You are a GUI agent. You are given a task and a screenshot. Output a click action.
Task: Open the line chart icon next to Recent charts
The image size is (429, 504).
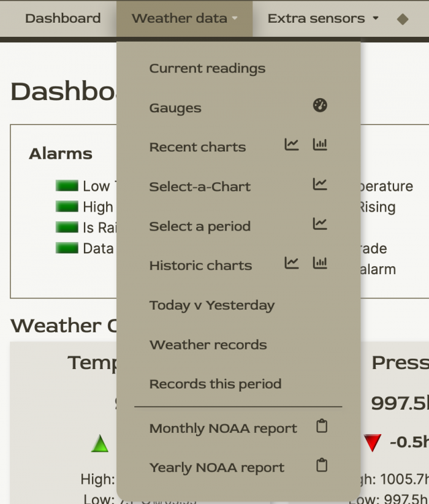coord(292,145)
